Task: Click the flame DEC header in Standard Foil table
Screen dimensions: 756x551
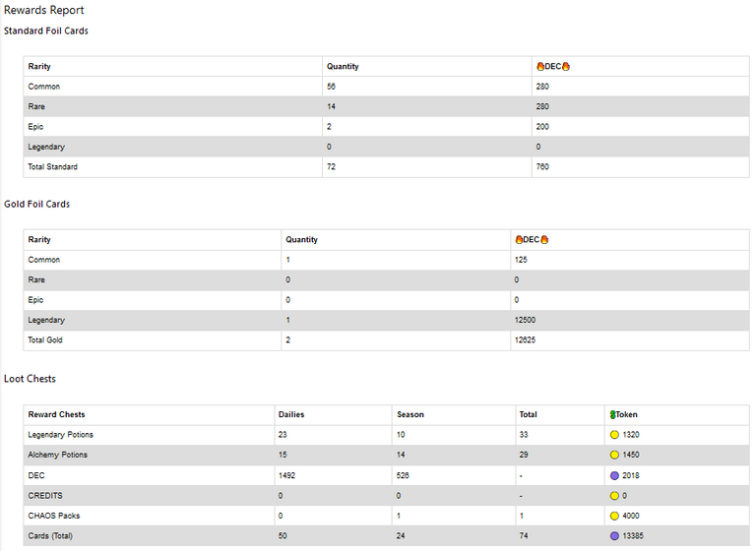Action: click(x=553, y=67)
